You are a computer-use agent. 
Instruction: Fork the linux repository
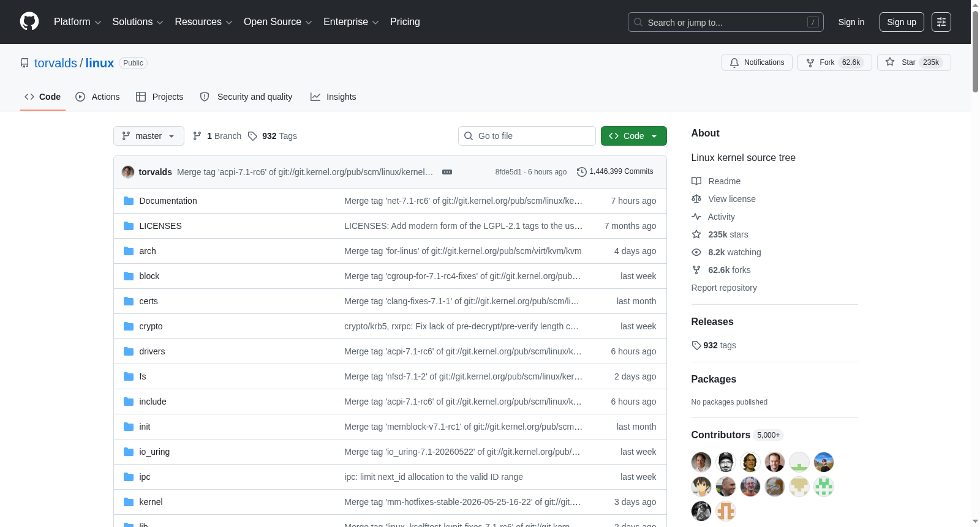click(834, 62)
